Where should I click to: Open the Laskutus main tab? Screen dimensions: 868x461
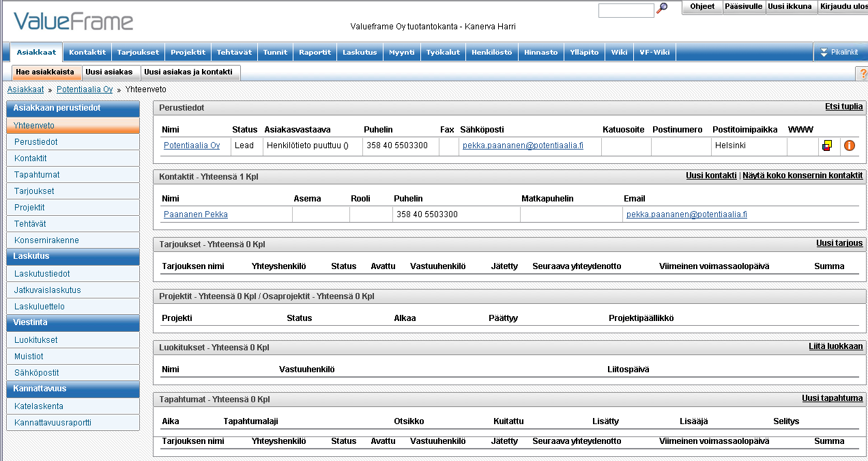(360, 52)
